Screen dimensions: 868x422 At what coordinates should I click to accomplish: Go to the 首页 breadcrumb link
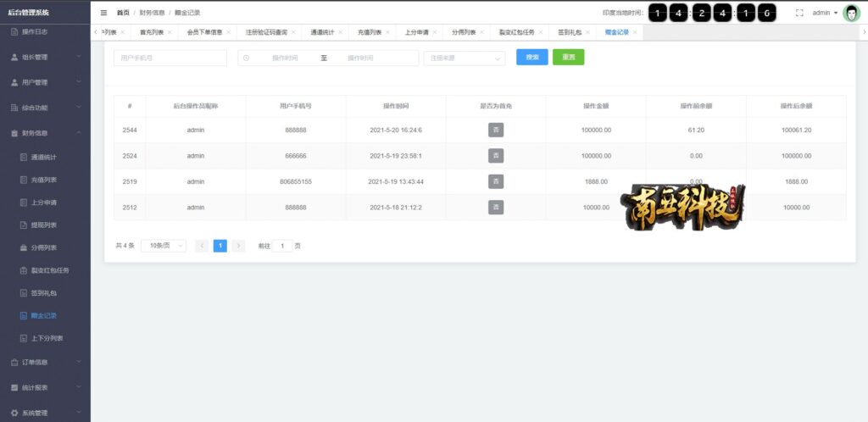pyautogui.click(x=123, y=13)
